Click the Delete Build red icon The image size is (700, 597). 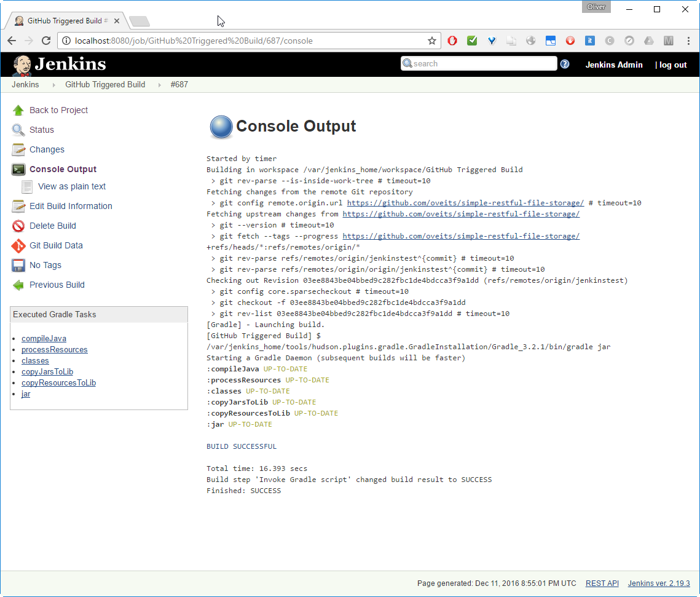click(18, 226)
